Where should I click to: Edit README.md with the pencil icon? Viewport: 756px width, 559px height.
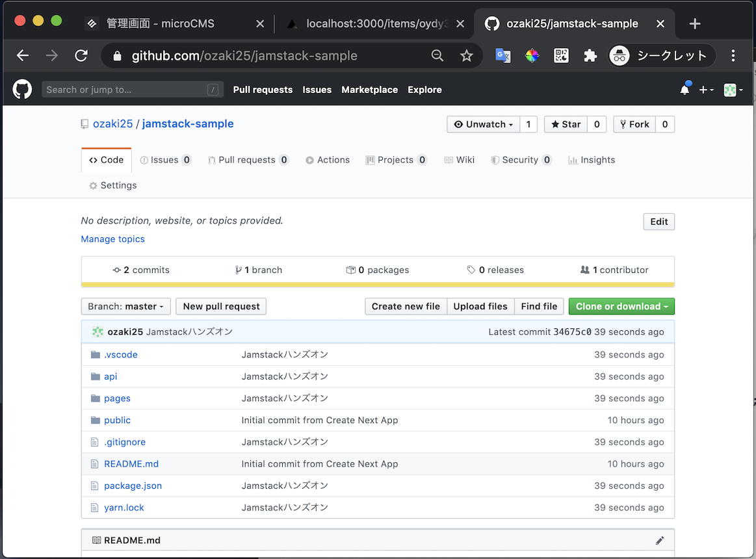(x=660, y=541)
